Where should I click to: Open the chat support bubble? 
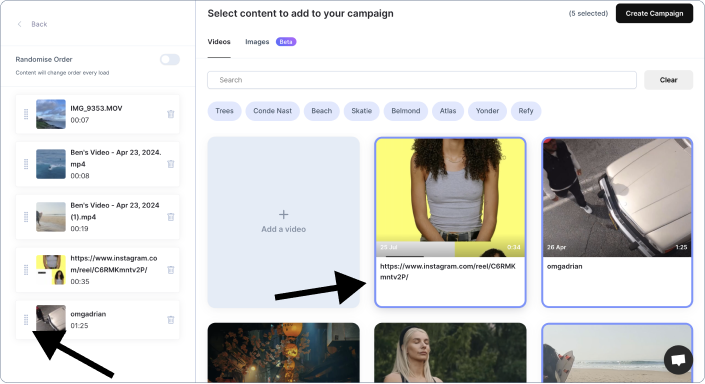[x=678, y=360]
